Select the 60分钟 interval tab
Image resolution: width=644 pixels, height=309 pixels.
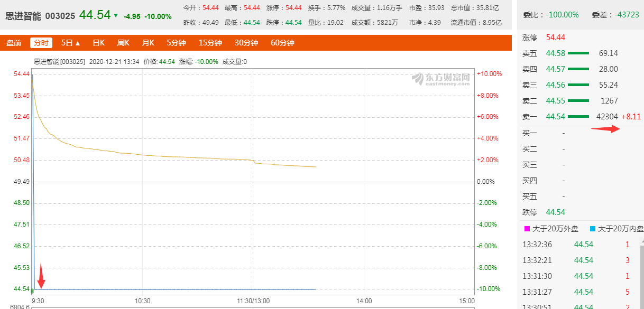[x=282, y=43]
